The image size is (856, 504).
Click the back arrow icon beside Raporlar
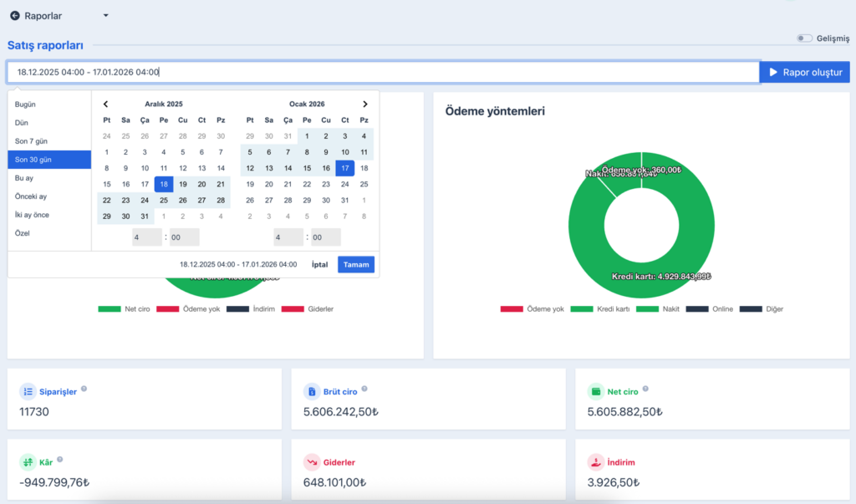tap(15, 16)
